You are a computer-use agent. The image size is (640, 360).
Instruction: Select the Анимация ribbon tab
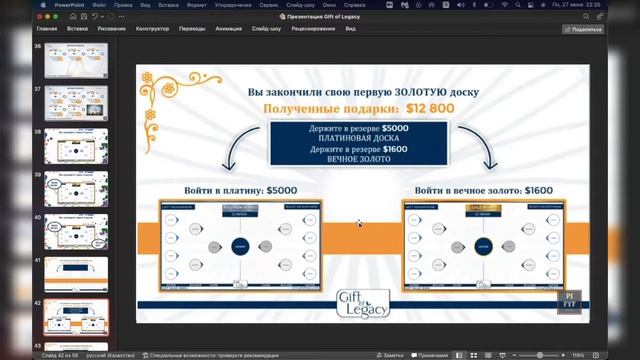click(229, 29)
